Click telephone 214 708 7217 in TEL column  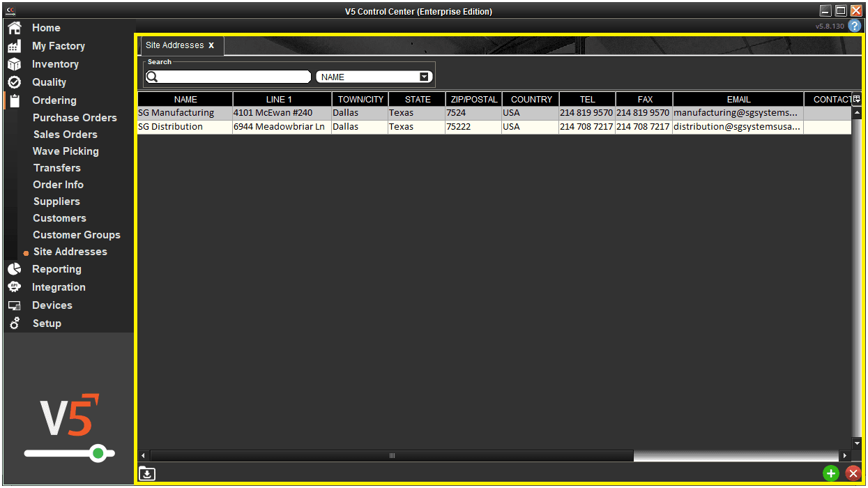click(587, 127)
